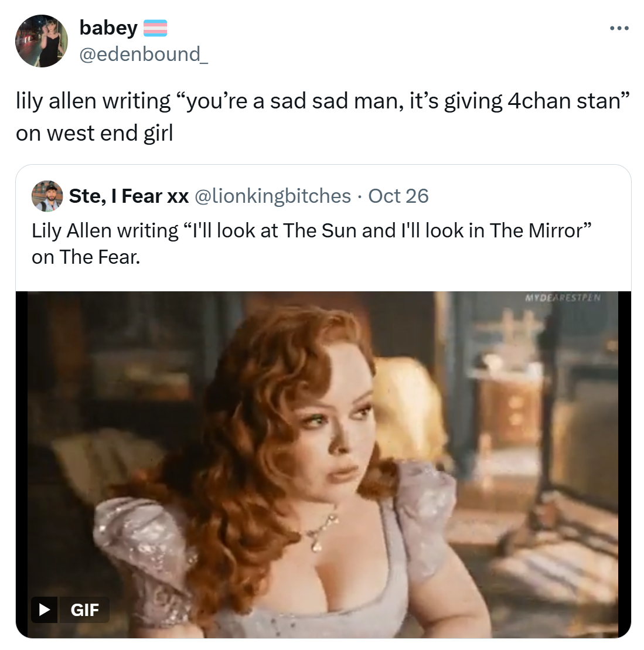Open the Oct 26 timestamp
This screenshot has height=650, width=644.
(x=398, y=196)
